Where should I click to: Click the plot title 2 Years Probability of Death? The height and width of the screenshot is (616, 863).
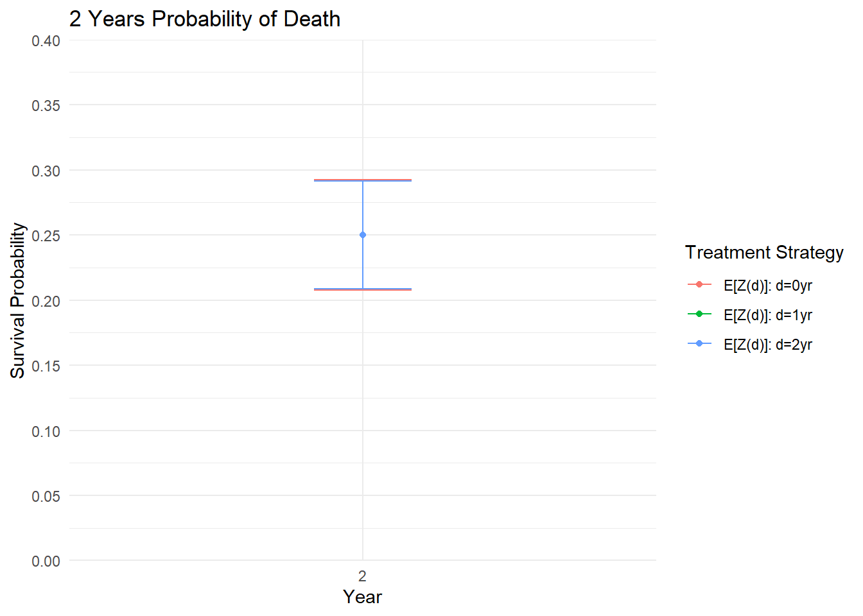click(x=205, y=19)
